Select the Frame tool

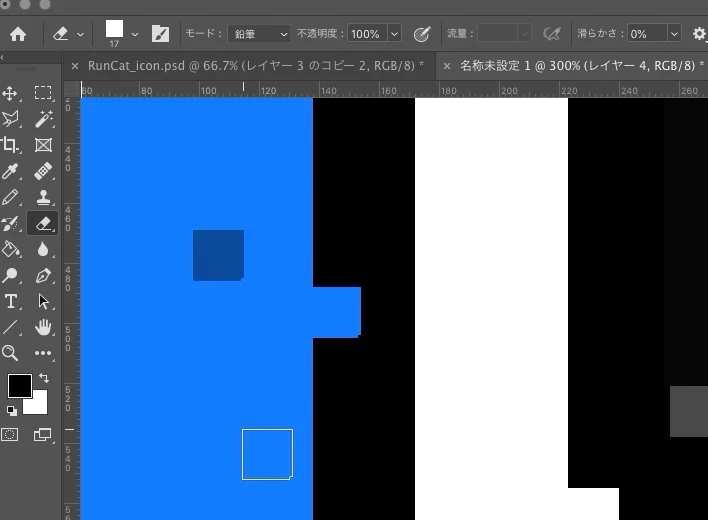[x=43, y=145]
